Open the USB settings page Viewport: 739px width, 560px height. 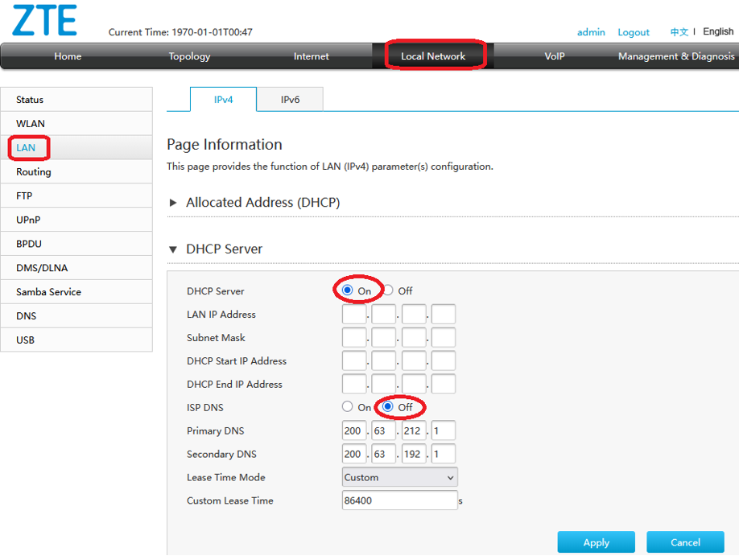tap(25, 340)
